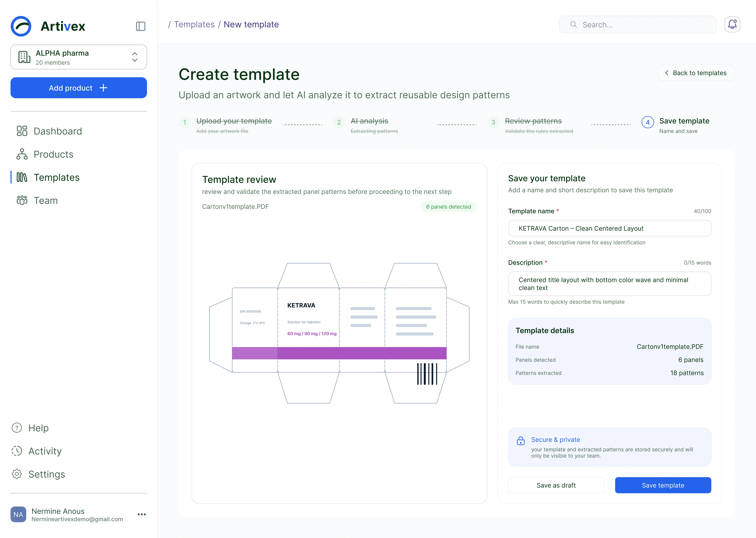Open Settings gear item
This screenshot has width=756, height=538.
point(38,474)
